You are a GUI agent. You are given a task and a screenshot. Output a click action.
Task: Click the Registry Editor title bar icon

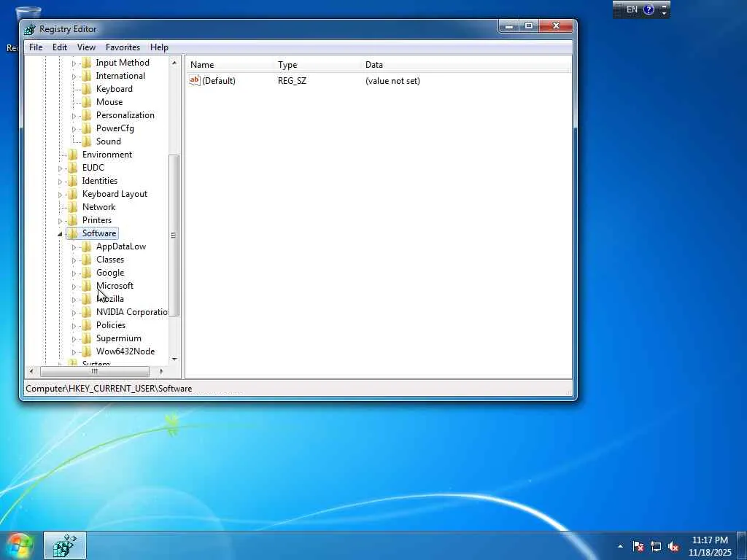[29, 29]
